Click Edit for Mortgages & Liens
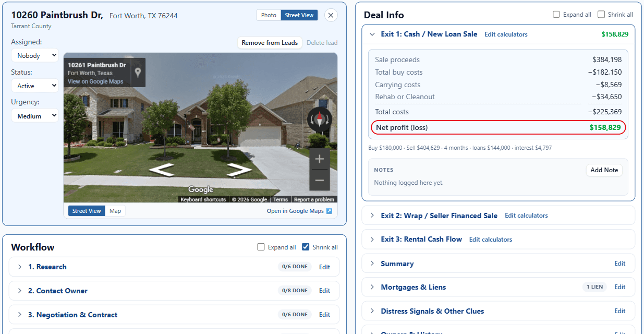The height and width of the screenshot is (334, 644). click(x=619, y=287)
